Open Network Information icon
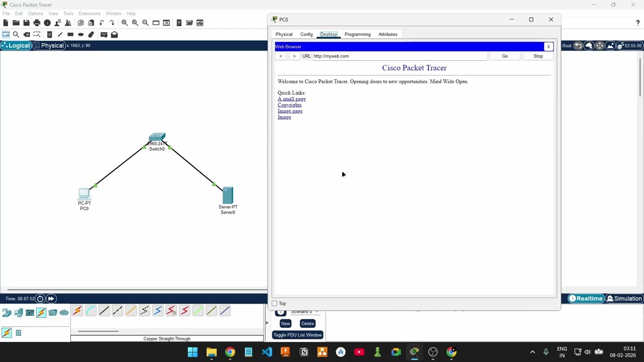The width and height of the screenshot is (644, 362). 47,23
